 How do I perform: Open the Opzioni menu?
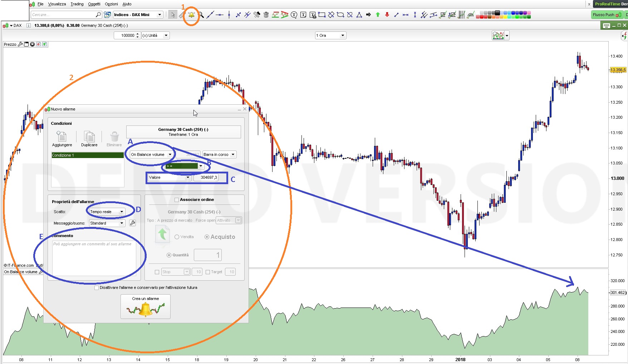coord(111,4)
